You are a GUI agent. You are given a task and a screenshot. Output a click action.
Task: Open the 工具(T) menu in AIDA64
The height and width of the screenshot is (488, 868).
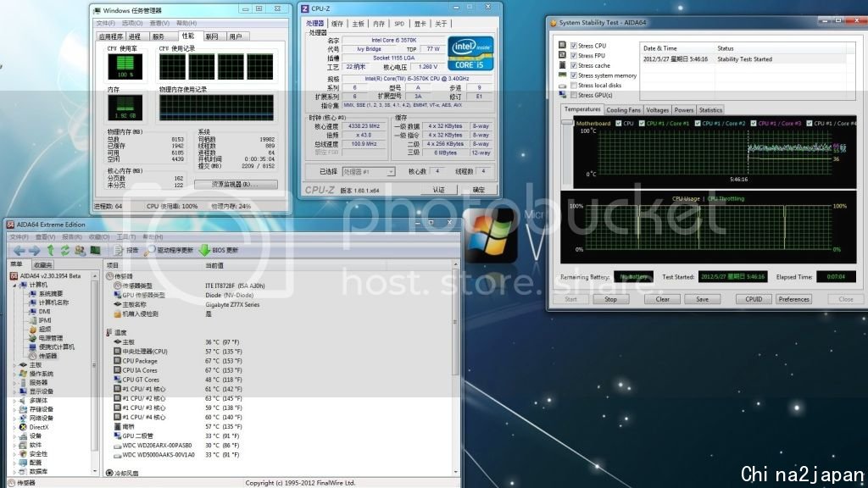pos(126,237)
